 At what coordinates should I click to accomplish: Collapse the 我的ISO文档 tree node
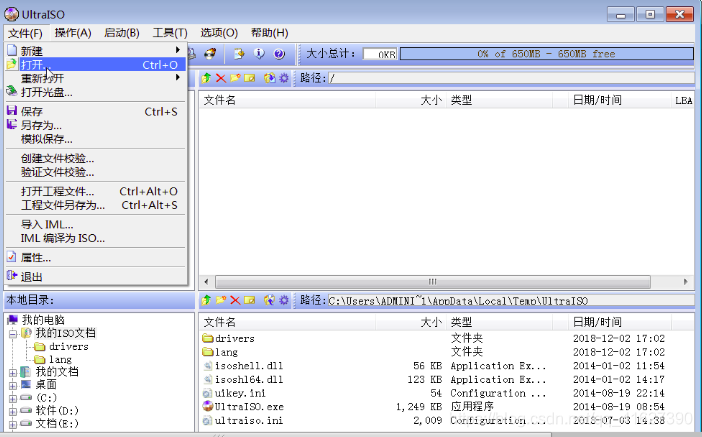tap(13, 334)
